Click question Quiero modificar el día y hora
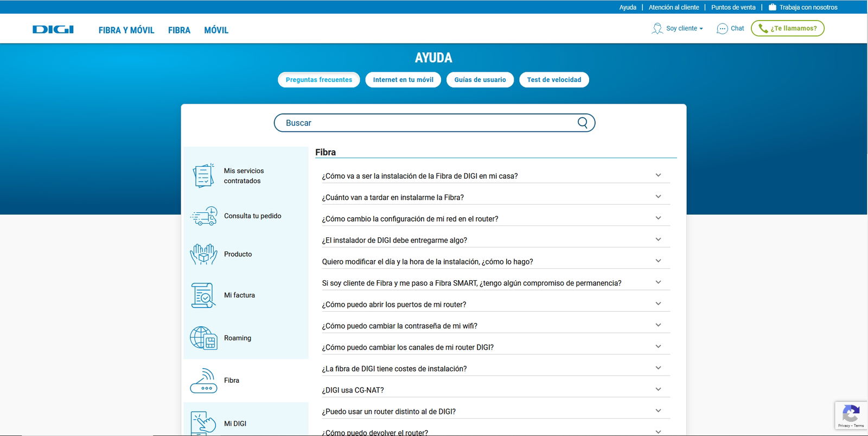Screen dimensions: 868x436 click(427, 262)
